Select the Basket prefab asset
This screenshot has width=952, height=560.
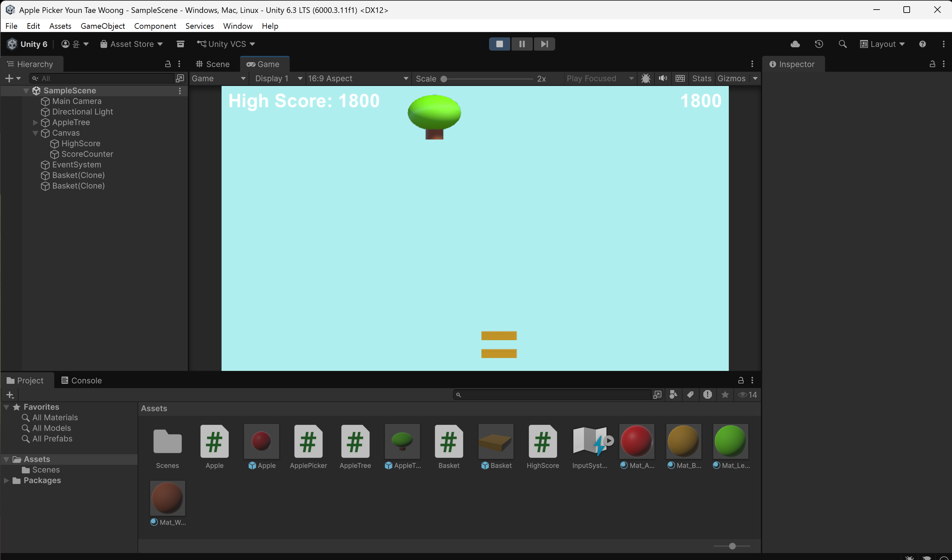tap(496, 447)
